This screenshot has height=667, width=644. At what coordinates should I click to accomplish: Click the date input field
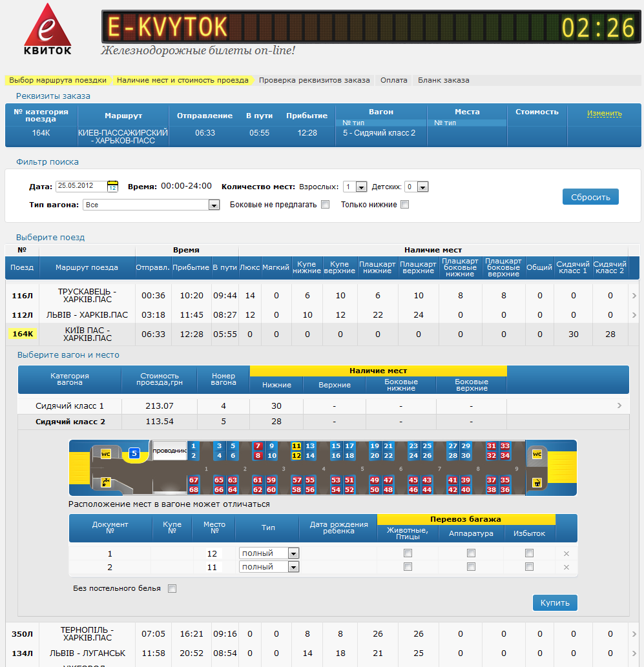click(80, 186)
